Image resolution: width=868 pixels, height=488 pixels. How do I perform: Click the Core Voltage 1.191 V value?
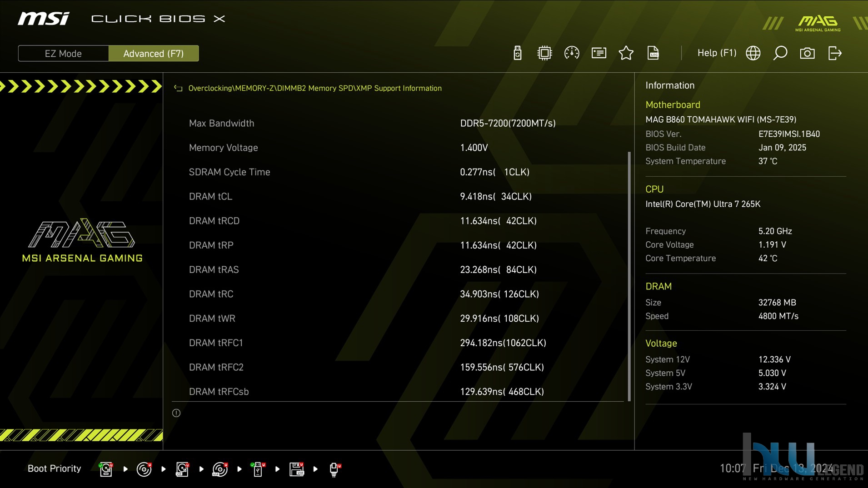(x=772, y=245)
